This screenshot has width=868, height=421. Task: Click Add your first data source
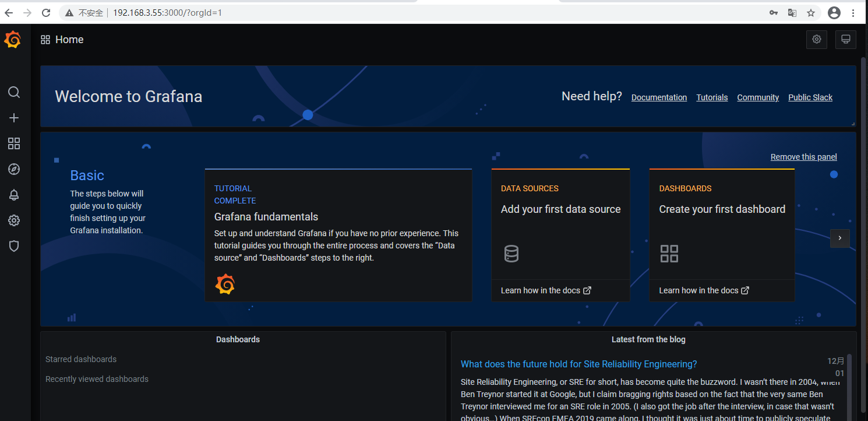click(x=560, y=209)
